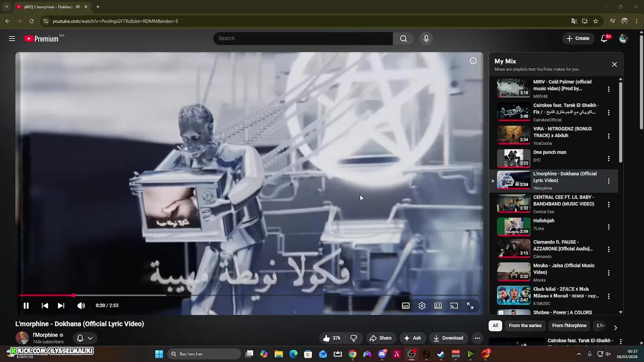Start voice search with microphone icon
Image resolution: width=644 pixels, height=362 pixels.
tap(426, 39)
